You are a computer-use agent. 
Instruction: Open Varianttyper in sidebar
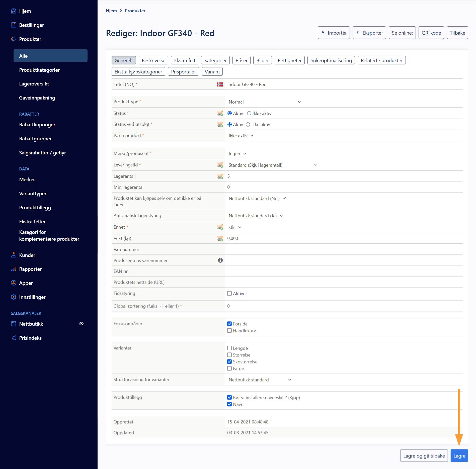point(33,194)
